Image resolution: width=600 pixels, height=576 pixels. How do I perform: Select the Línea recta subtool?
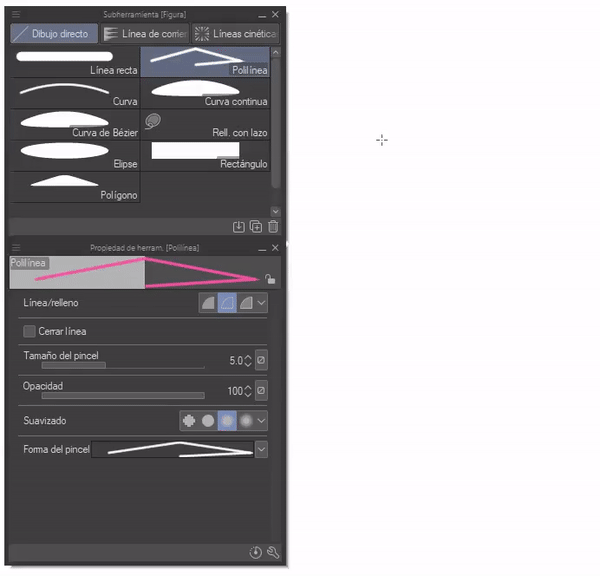[x=75, y=62]
